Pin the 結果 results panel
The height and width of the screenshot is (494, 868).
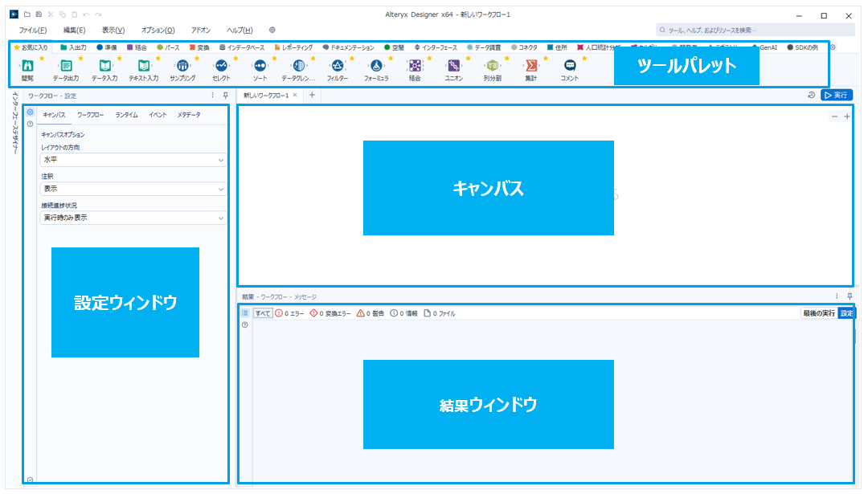pyautogui.click(x=850, y=296)
